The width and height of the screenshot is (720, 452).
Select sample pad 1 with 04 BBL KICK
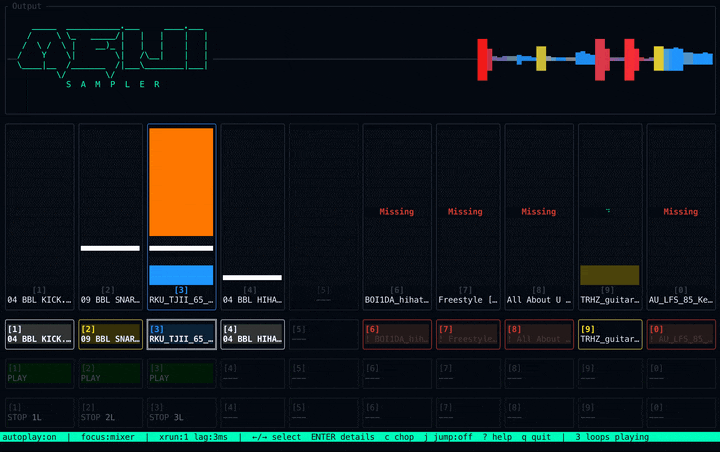39,334
